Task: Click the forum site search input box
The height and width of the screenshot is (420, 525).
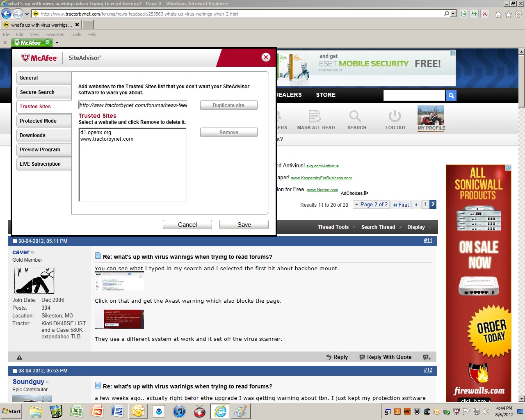Action: coord(414,96)
